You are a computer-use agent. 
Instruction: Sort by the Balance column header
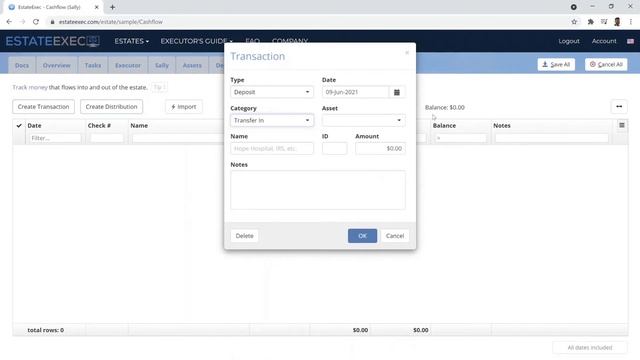444,126
